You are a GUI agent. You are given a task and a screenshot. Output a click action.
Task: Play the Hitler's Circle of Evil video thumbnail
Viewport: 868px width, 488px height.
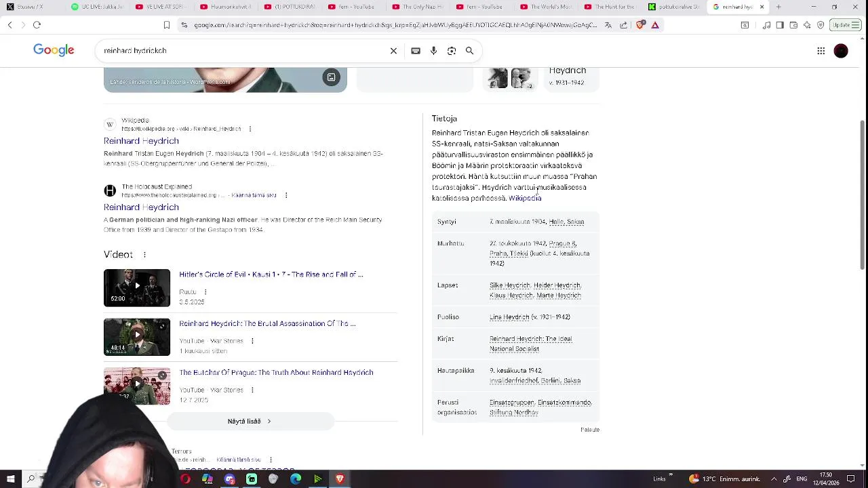137,288
